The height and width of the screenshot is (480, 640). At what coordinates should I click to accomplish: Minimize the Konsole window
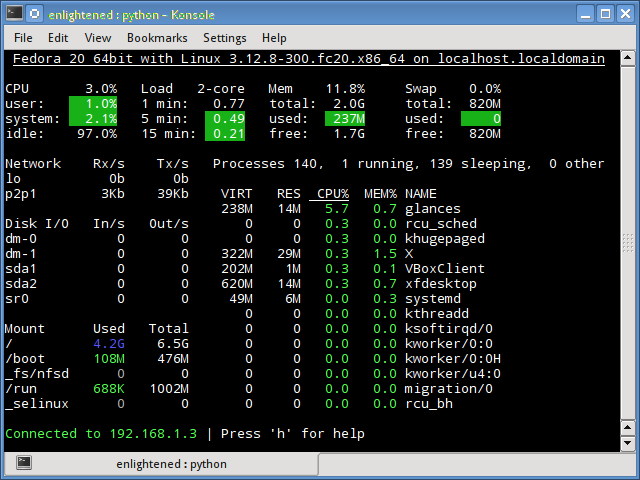coord(586,14)
